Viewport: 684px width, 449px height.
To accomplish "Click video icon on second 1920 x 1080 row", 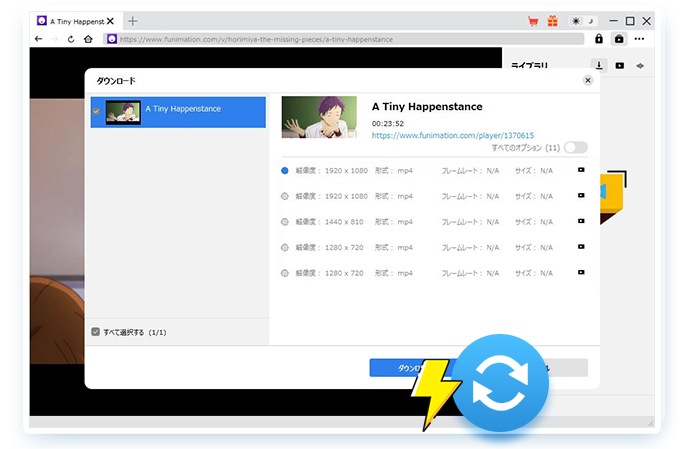I will point(581,195).
